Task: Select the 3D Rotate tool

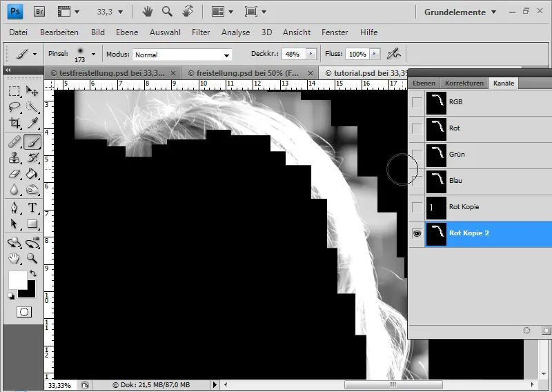Action: click(14, 243)
